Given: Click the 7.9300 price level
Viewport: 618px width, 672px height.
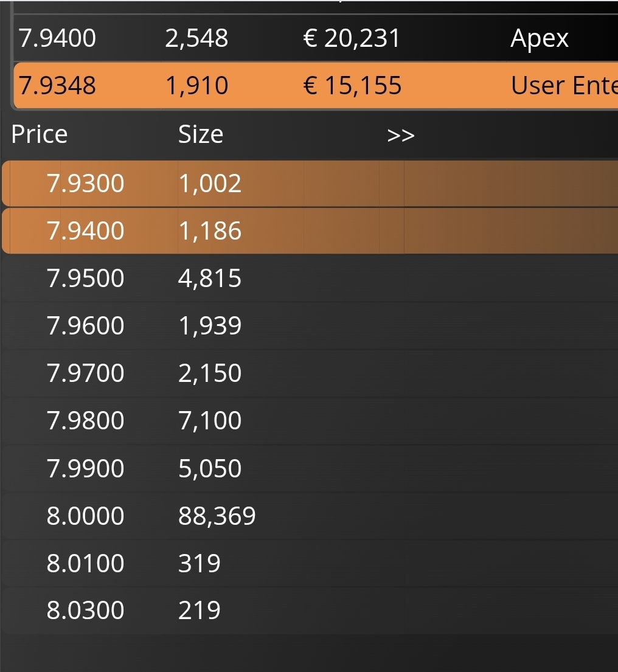Looking at the screenshot, I should [85, 183].
